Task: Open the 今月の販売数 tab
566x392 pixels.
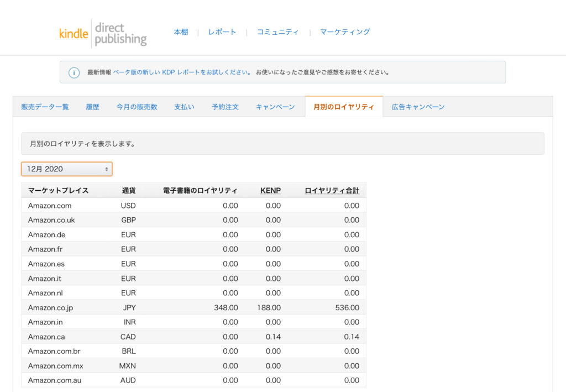Action: point(137,107)
